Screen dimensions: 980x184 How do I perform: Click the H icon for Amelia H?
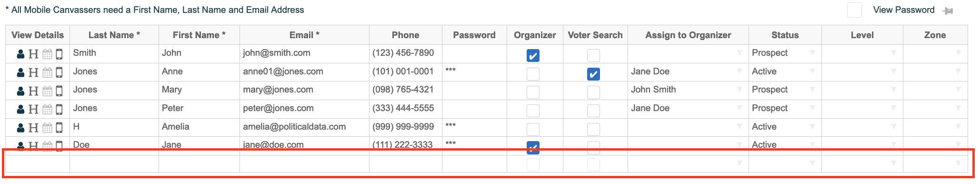(33, 128)
